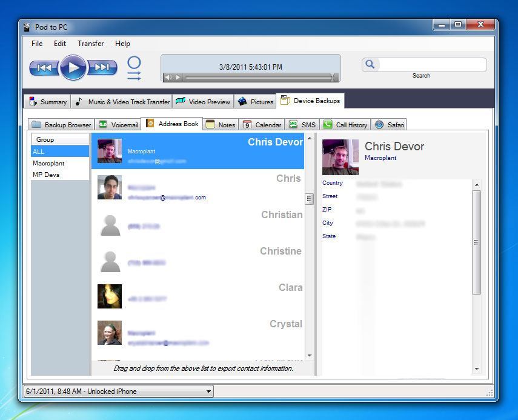Click contact list scroll up arrow
The image size is (518, 420).
click(x=310, y=138)
